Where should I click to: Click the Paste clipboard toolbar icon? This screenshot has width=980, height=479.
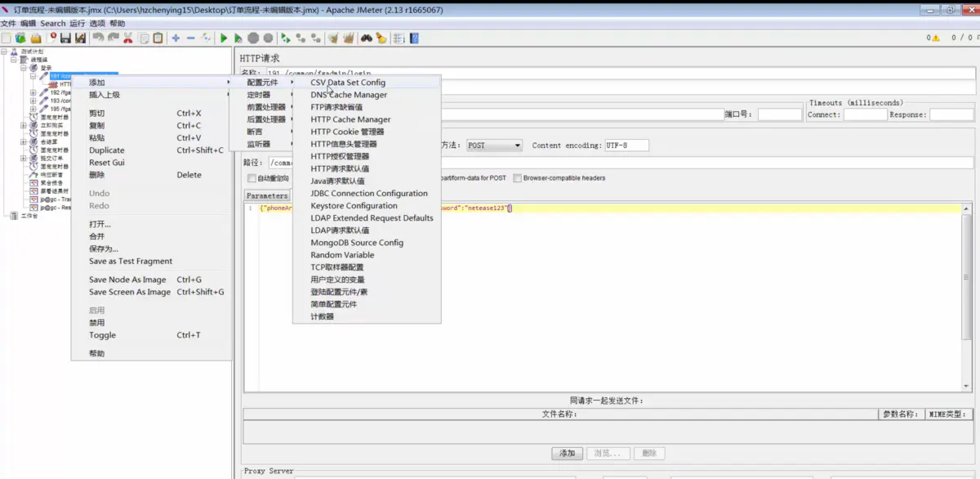click(x=158, y=38)
